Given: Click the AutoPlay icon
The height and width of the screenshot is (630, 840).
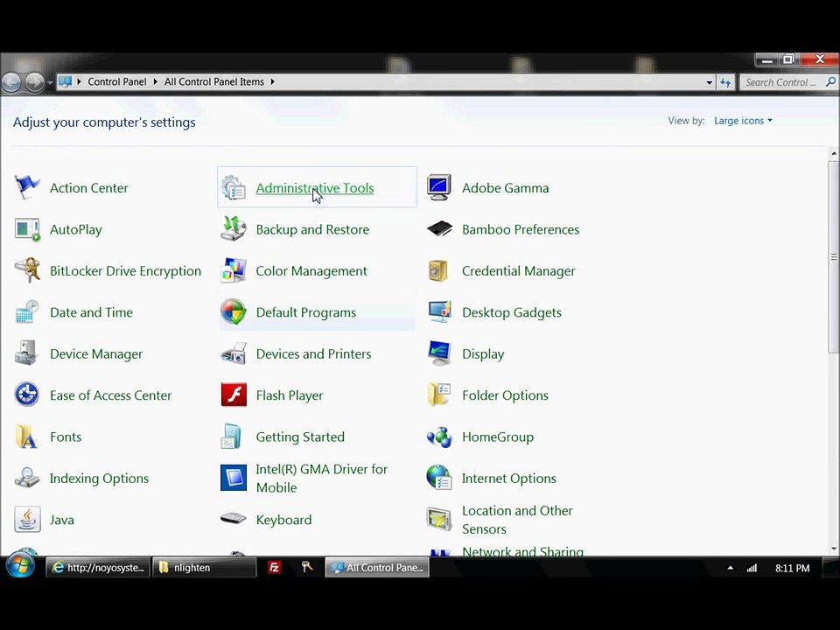Looking at the screenshot, I should pos(27,229).
